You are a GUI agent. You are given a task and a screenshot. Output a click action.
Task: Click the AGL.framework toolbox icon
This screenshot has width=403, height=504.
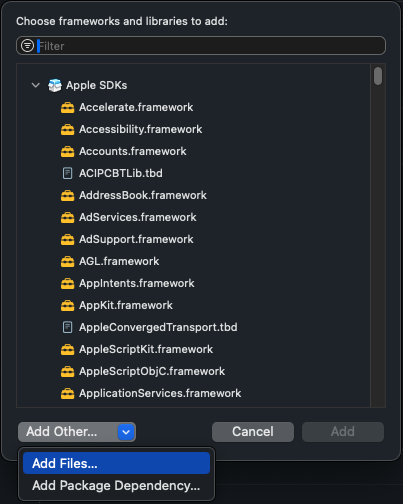[68, 261]
